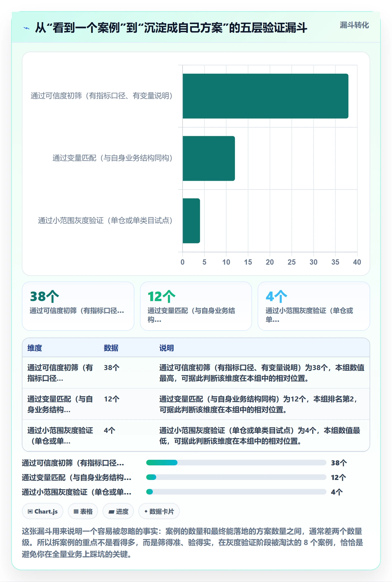Click the chart y-axis label 通过小范围灰度验证（单仓或单类目试点）

click(x=105, y=221)
